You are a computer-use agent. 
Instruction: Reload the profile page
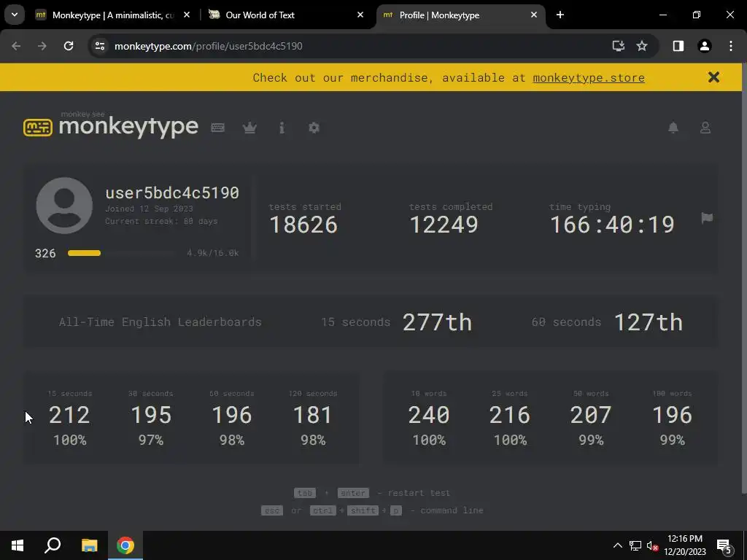69,46
